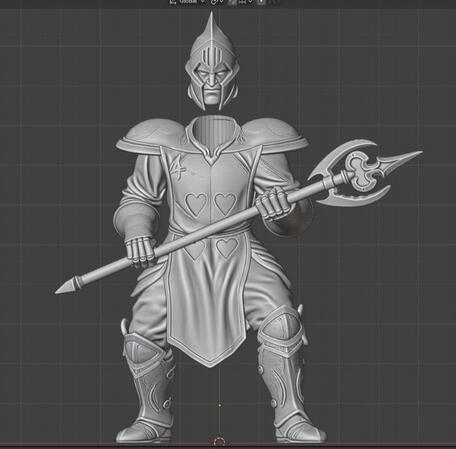Click the orange object origin dot
This screenshot has width=456, height=449.
point(220,405)
